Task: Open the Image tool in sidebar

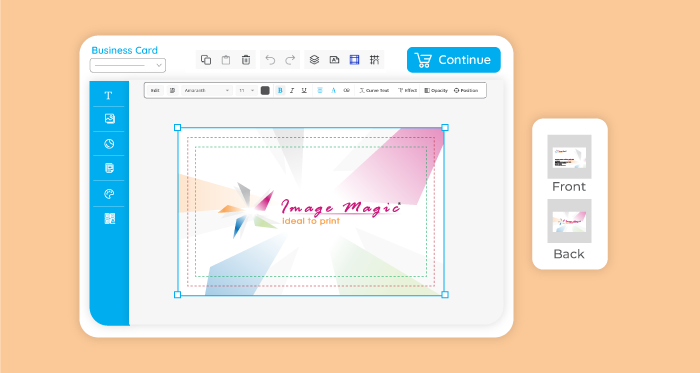Action: 109,119
